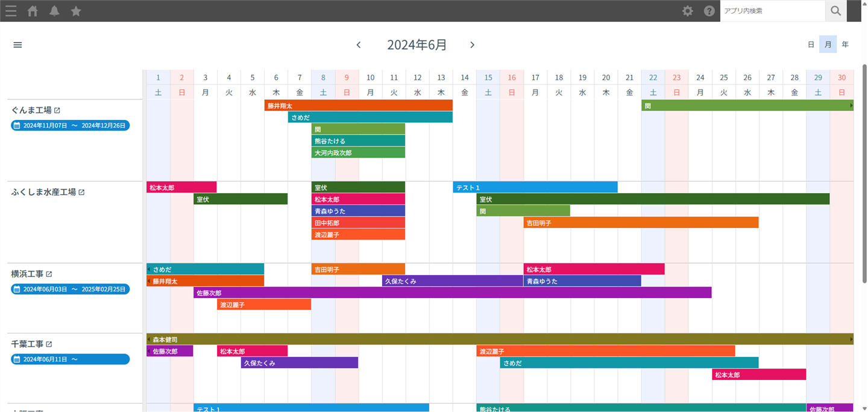Click the 千葉工事 date range badge
This screenshot has width=868, height=412.
click(70, 360)
